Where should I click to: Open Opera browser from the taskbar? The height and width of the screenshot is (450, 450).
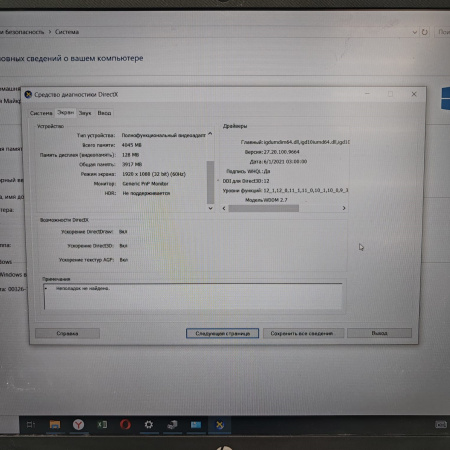pyautogui.click(x=125, y=424)
